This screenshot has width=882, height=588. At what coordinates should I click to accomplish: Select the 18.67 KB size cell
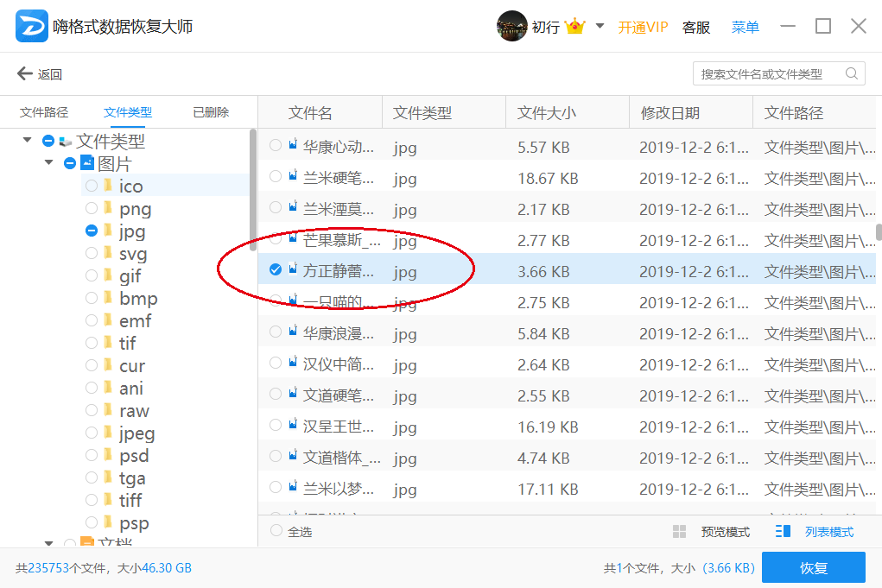click(x=548, y=179)
